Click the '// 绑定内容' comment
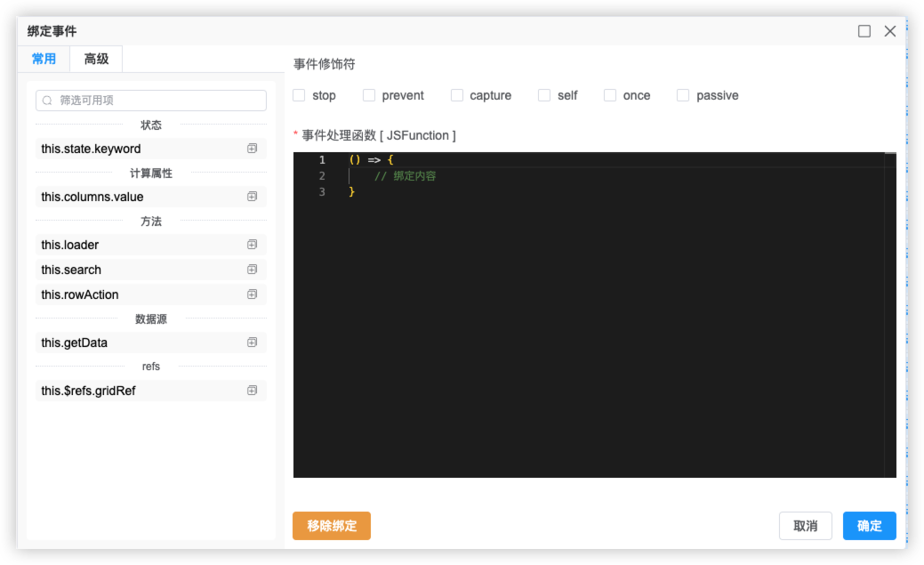The height and width of the screenshot is (565, 924). (x=406, y=176)
